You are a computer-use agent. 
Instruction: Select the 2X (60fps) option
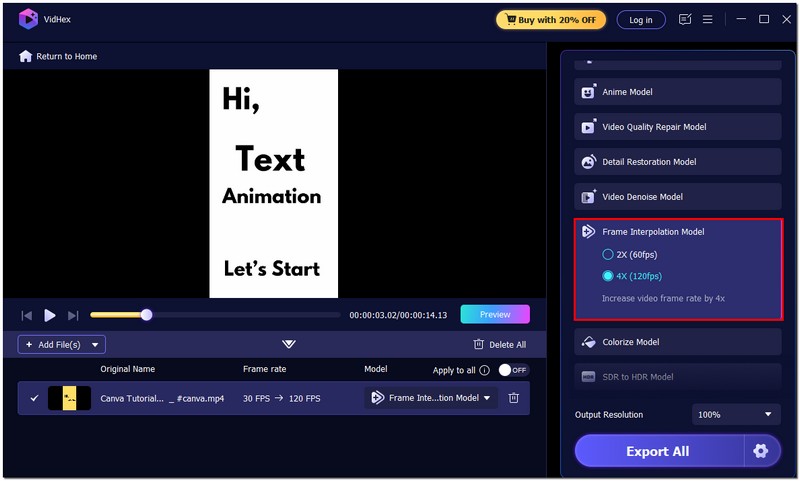tap(608, 255)
